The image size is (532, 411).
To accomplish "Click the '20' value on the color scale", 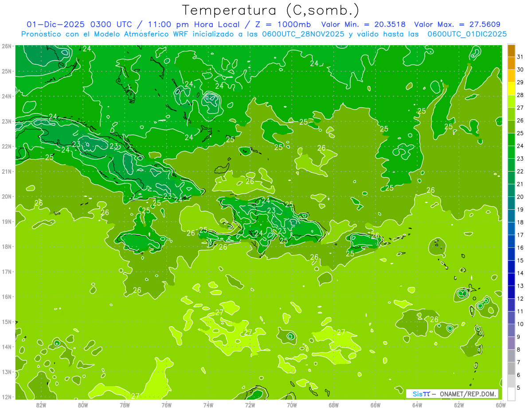I will coord(520,197).
